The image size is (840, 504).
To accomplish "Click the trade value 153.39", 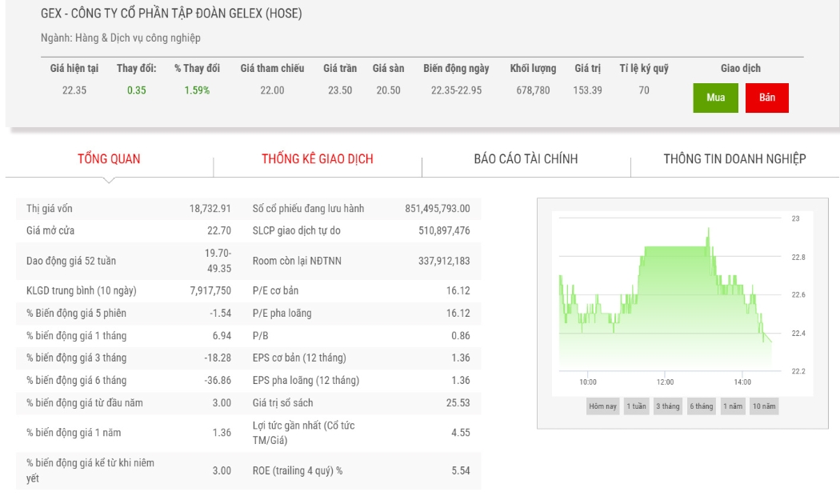I will pyautogui.click(x=588, y=90).
